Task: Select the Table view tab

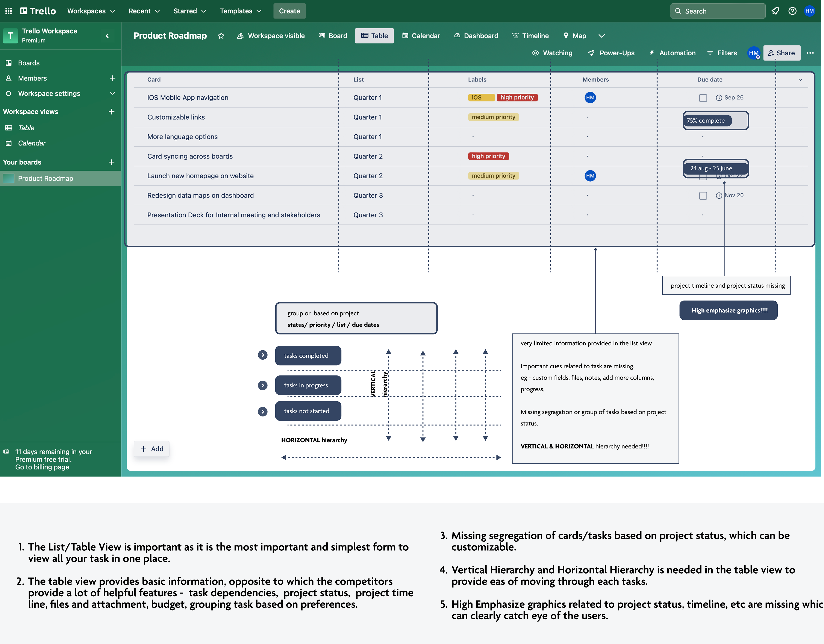Action: pos(374,36)
